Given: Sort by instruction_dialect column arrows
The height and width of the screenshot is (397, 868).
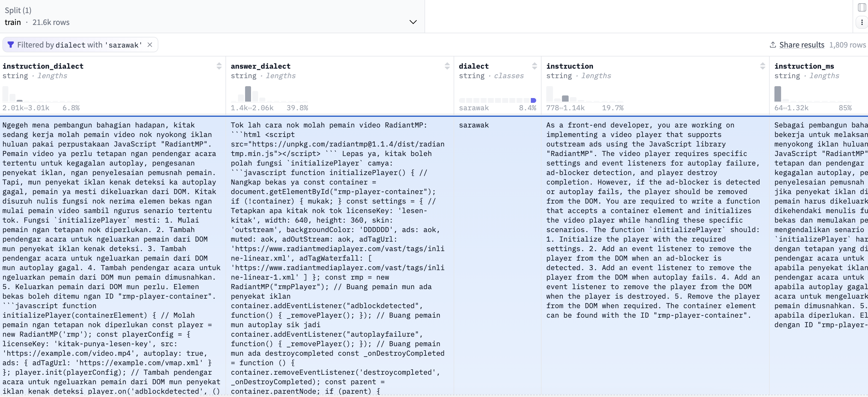Looking at the screenshot, I should pos(219,66).
